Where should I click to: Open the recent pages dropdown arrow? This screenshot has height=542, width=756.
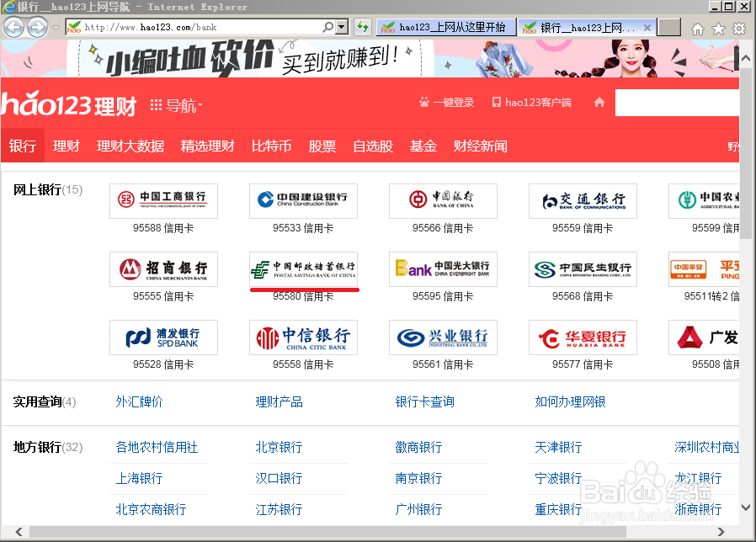pos(56,28)
